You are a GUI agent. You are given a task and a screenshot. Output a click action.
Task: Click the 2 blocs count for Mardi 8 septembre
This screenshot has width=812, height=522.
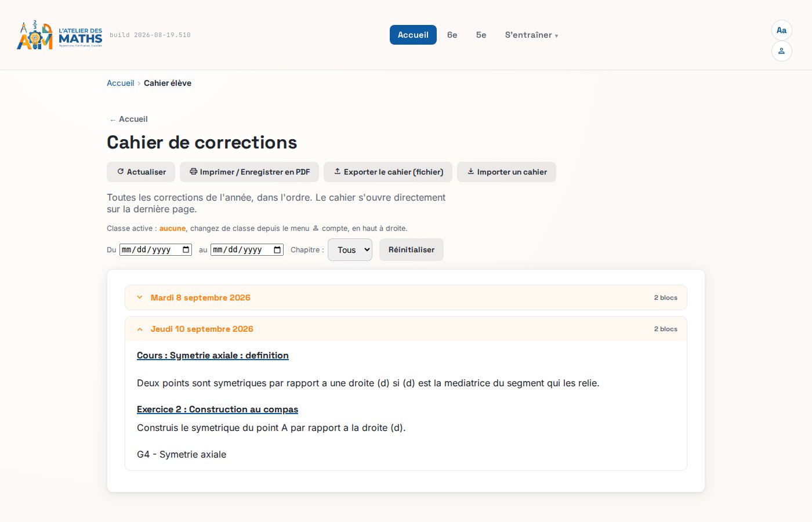pos(666,298)
